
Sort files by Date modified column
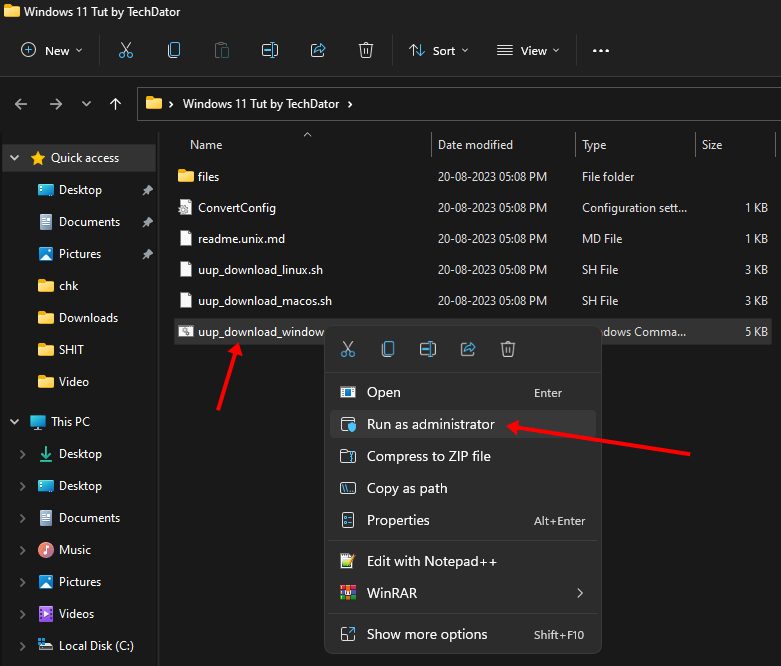475,145
